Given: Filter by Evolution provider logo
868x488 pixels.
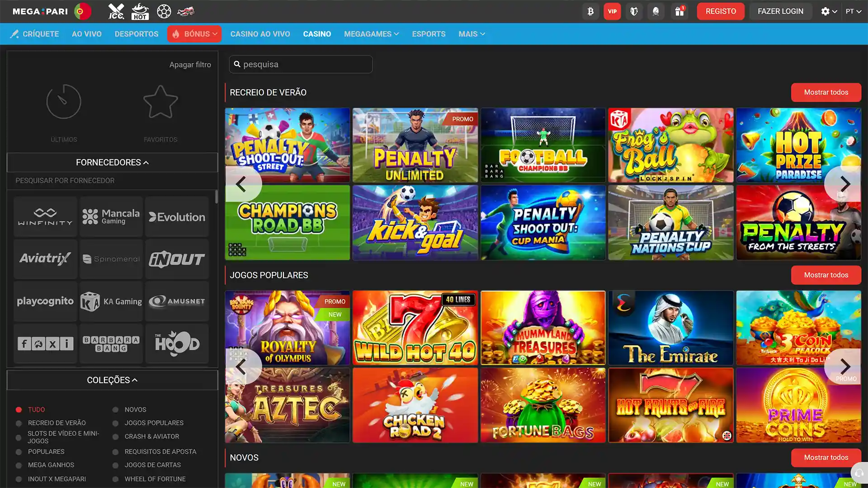Looking at the screenshot, I should tap(177, 217).
